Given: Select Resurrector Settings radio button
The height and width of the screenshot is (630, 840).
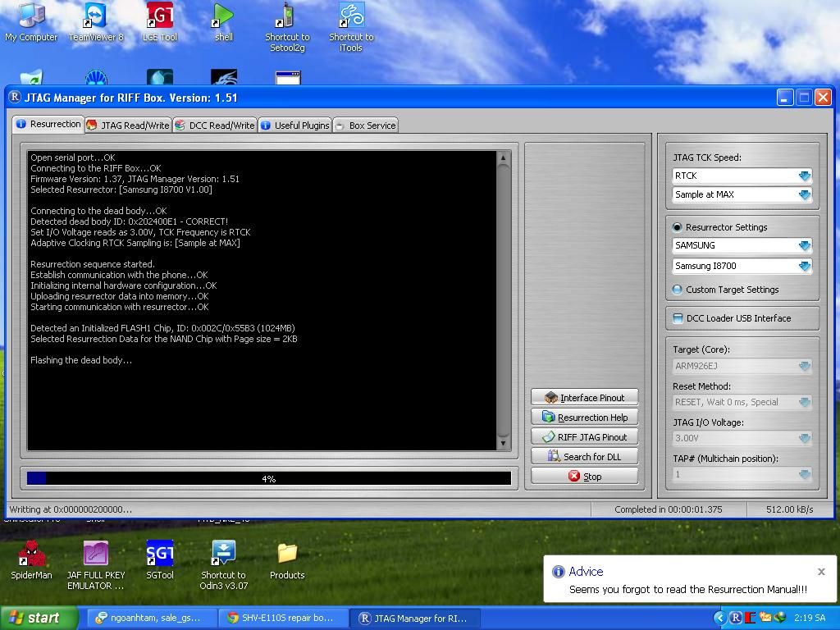Looking at the screenshot, I should pyautogui.click(x=677, y=227).
